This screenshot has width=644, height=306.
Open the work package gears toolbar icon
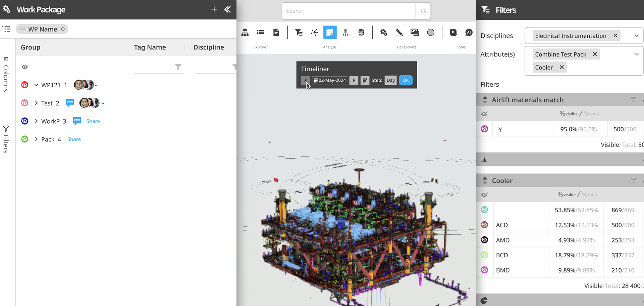click(x=384, y=33)
